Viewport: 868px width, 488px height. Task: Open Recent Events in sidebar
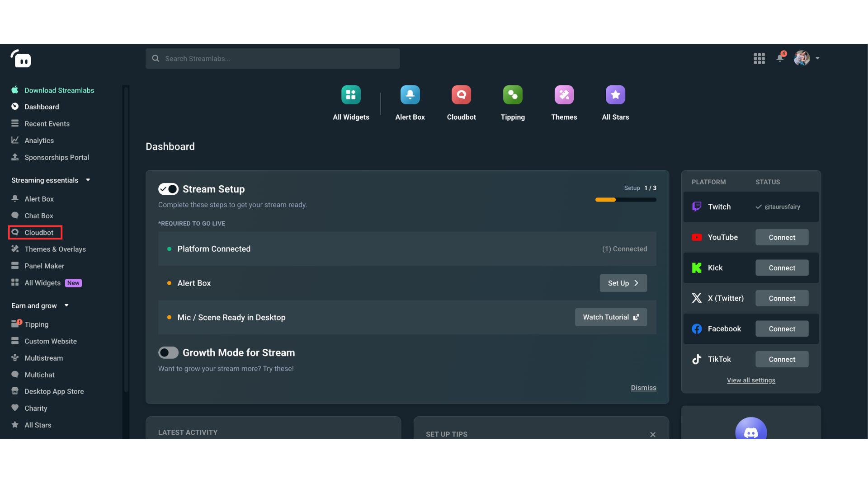[x=47, y=124]
